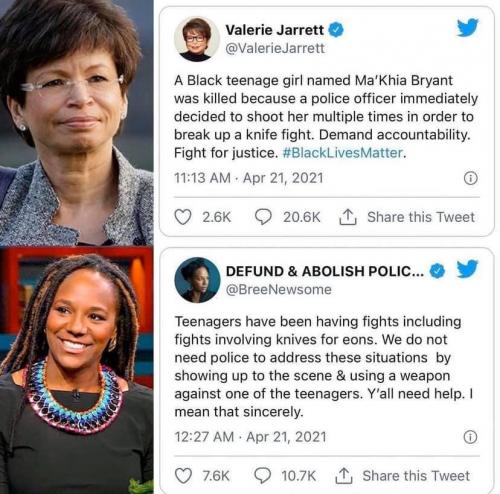The image size is (500, 494).
Task: Open the #BlackLivesMatter hashtag link
Action: (343, 153)
